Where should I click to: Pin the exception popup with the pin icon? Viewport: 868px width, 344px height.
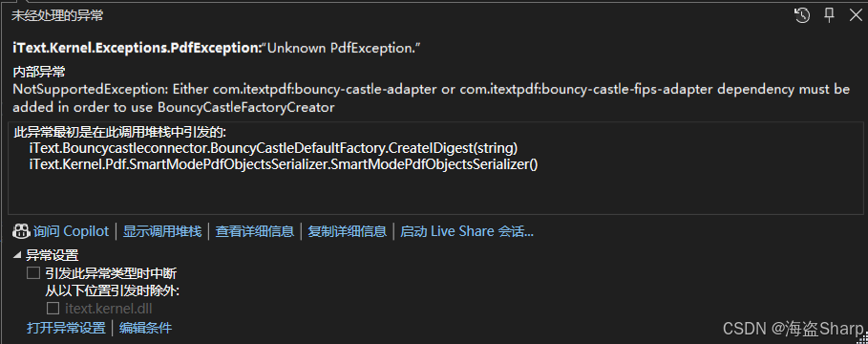829,15
